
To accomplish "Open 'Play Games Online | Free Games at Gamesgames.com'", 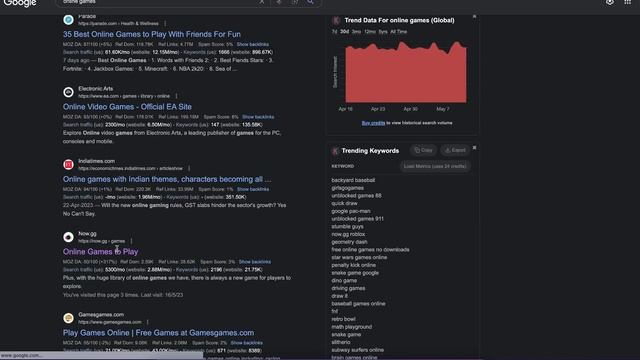I will [158, 333].
